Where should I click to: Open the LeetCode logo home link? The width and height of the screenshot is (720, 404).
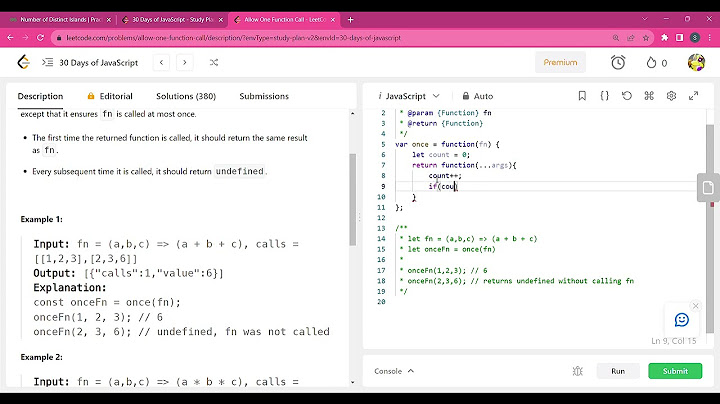(x=23, y=62)
